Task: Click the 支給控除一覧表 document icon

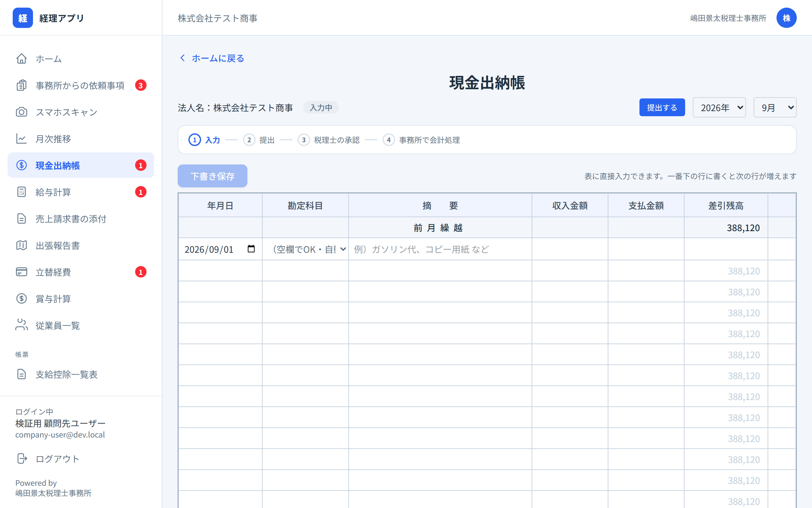Action: click(x=22, y=374)
